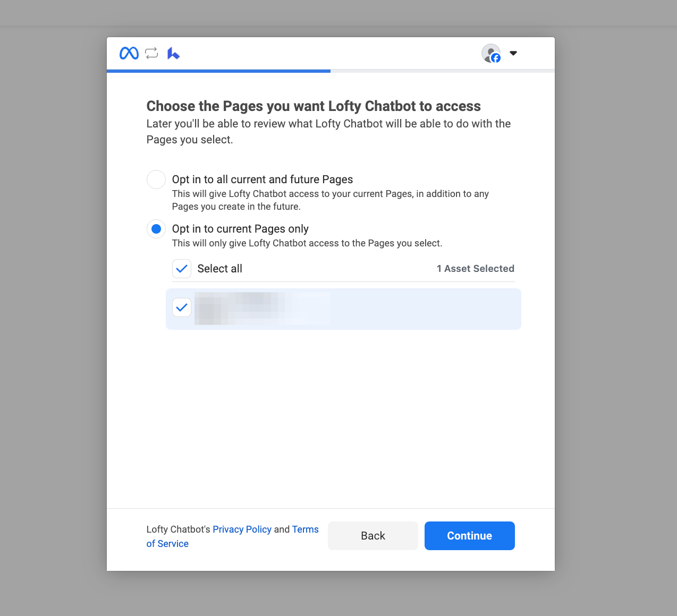This screenshot has width=677, height=616.
Task: Click the unfilled part of progress bar
Action: tap(443, 71)
